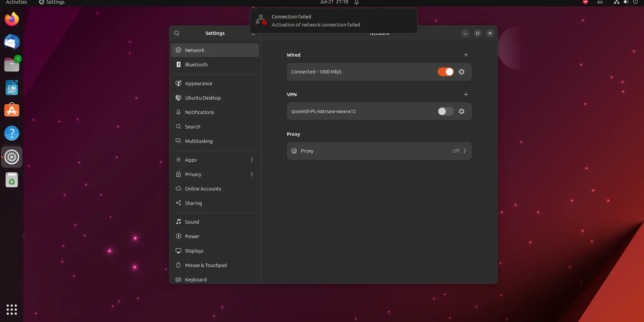Open the en keyboard layout dropdown

[600, 2]
